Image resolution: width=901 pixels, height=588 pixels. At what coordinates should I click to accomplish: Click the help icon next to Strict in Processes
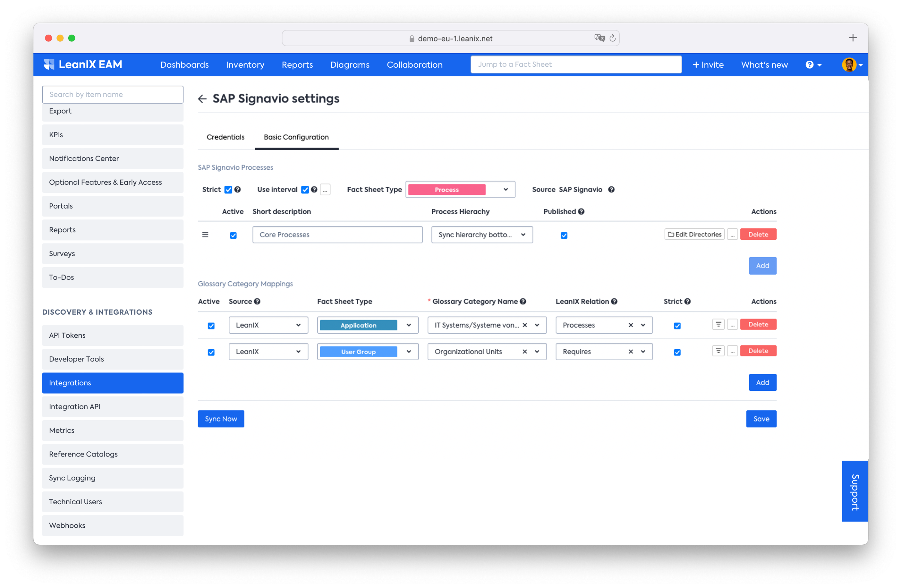pos(238,189)
